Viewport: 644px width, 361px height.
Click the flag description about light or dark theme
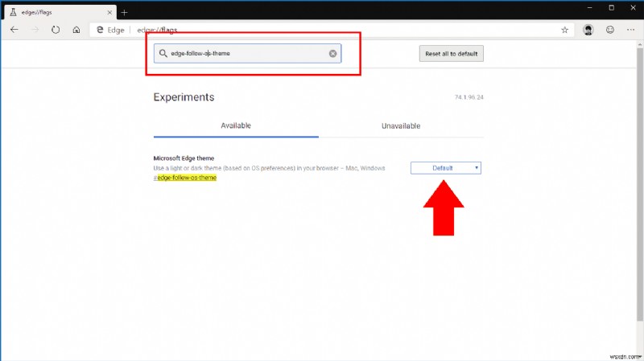269,168
